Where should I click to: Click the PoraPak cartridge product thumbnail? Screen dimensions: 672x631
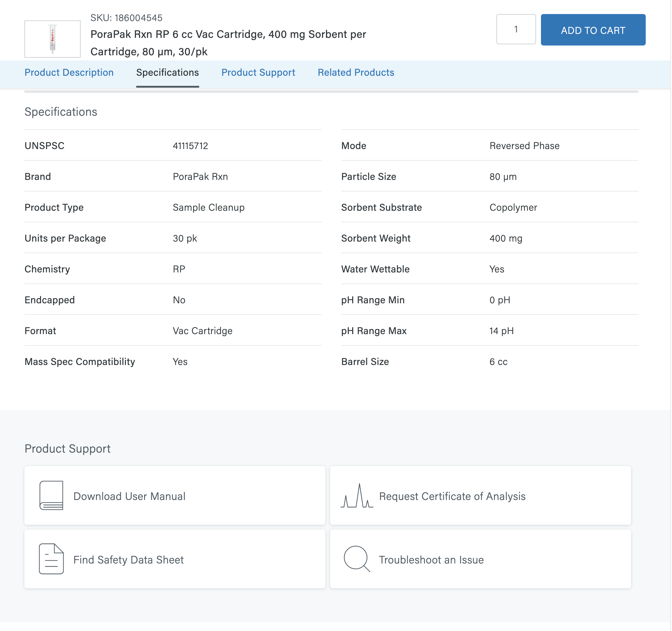coord(53,39)
